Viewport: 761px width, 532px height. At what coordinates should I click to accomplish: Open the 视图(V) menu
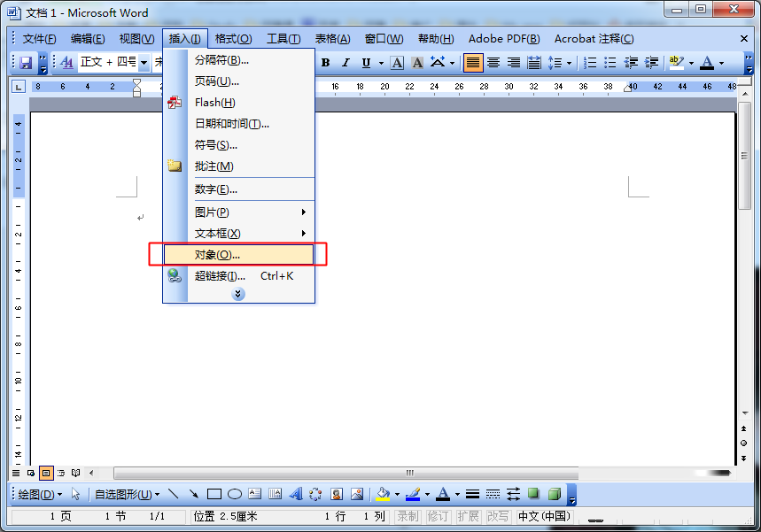(136, 39)
